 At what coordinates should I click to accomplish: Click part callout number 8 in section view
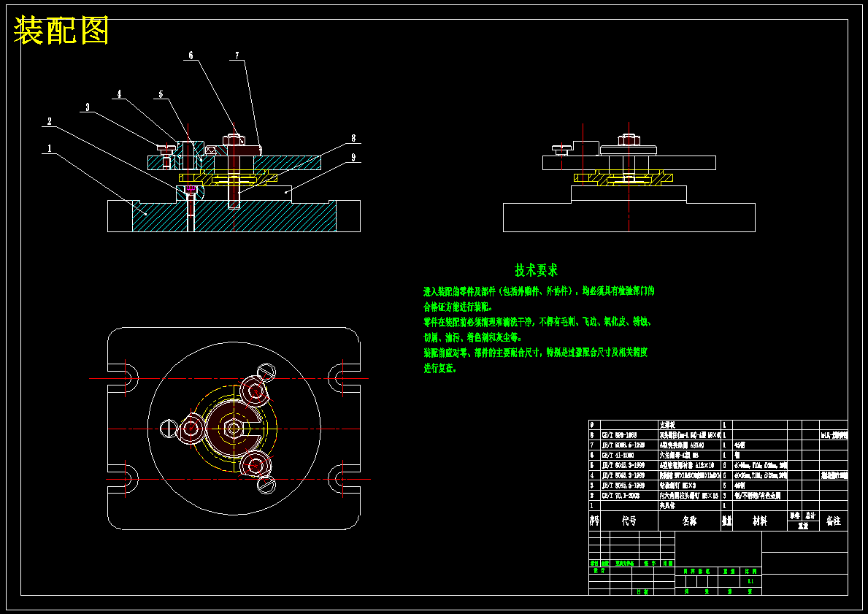tap(354, 138)
